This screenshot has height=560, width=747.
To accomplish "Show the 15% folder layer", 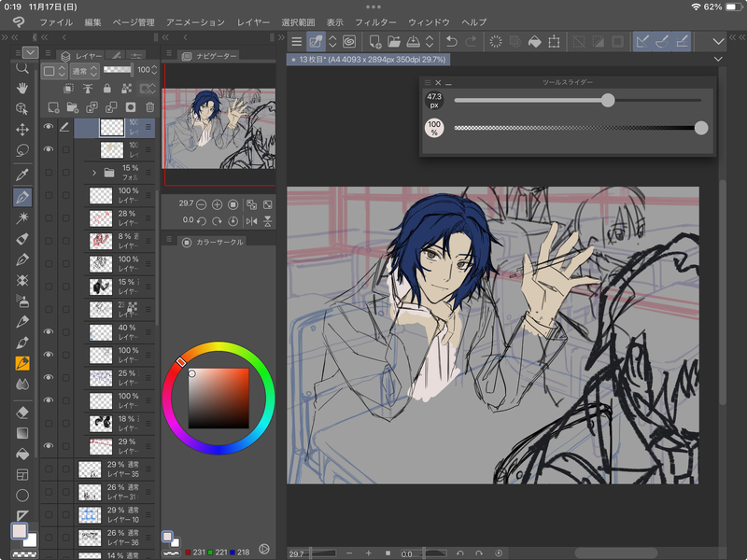I will 49,173.
